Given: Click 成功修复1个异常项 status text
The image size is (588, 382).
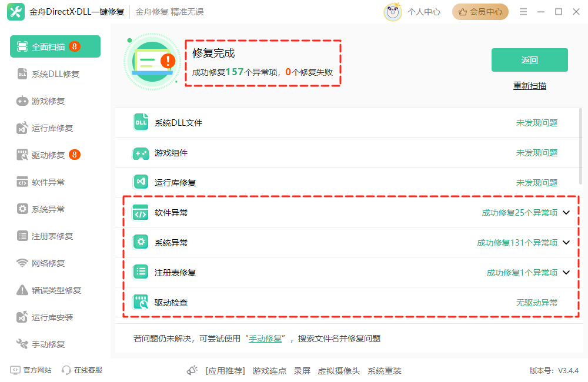Looking at the screenshot, I should click(522, 273).
